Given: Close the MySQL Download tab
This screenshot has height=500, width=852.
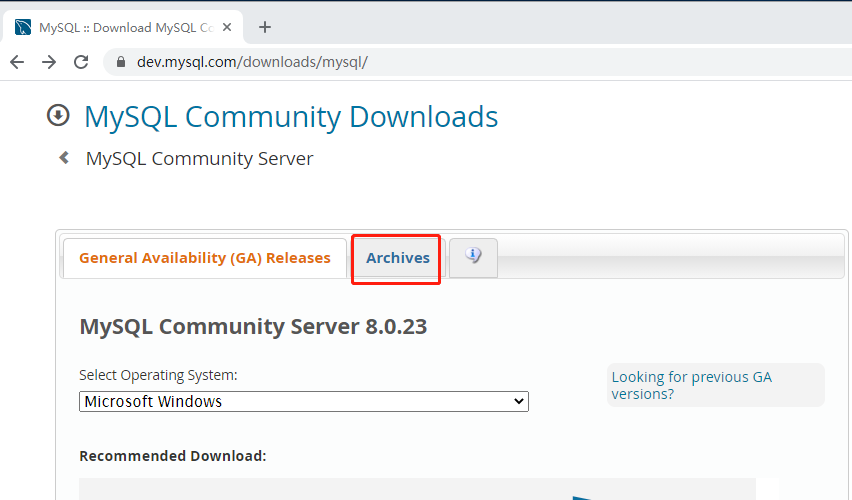Looking at the screenshot, I should pyautogui.click(x=227, y=27).
